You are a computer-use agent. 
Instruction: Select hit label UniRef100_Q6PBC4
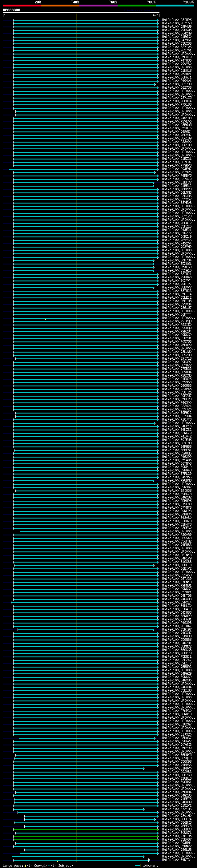coord(176,101)
